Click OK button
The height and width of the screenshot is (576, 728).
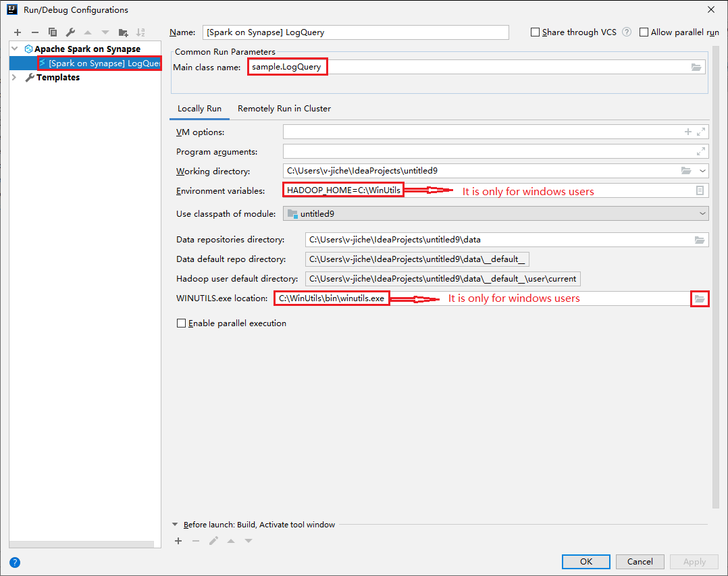[586, 562]
